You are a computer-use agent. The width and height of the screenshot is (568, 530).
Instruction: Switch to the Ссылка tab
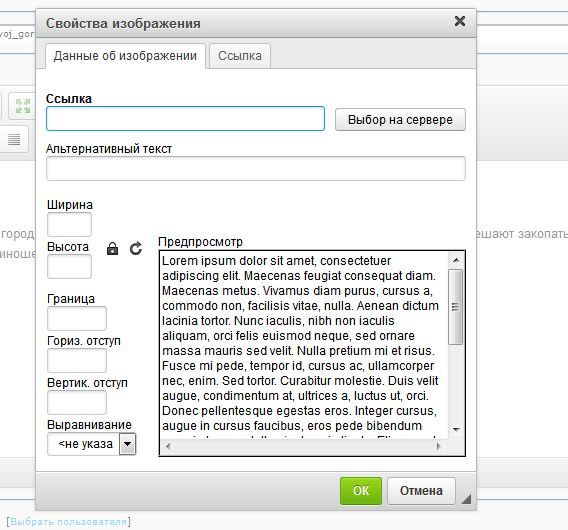(x=240, y=56)
